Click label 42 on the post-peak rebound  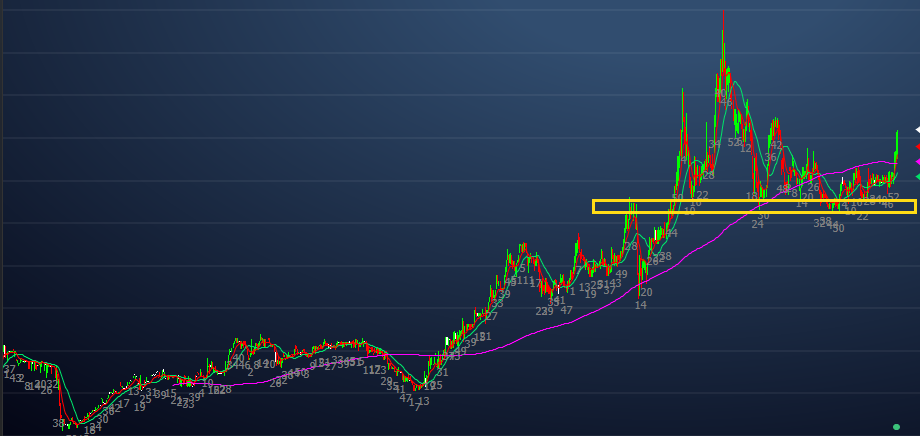click(x=776, y=145)
